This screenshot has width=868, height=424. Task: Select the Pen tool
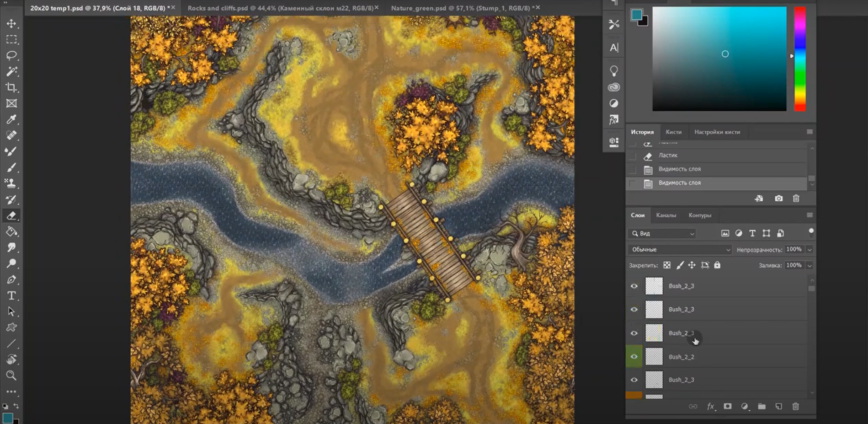tap(11, 279)
